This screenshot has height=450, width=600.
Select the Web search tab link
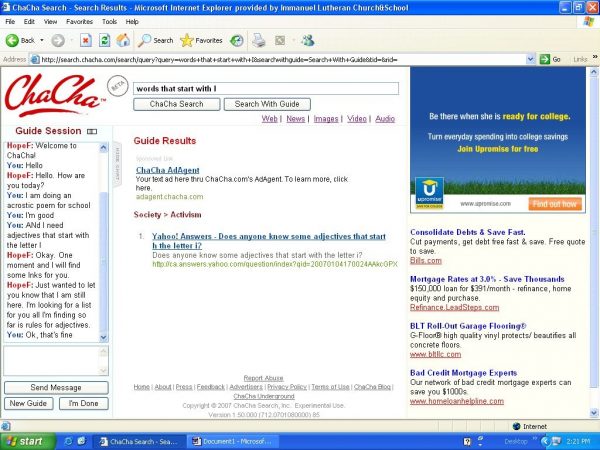[269, 119]
